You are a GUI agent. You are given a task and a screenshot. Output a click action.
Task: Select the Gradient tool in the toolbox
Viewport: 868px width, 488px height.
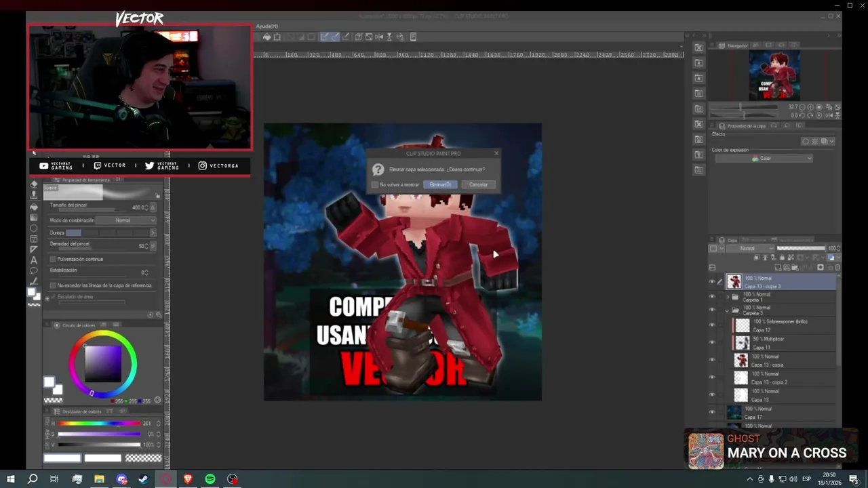(x=33, y=217)
